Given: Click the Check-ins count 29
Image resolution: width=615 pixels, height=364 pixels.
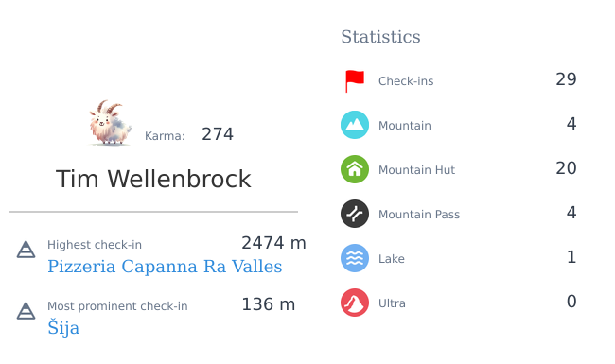Looking at the screenshot, I should click(566, 79).
